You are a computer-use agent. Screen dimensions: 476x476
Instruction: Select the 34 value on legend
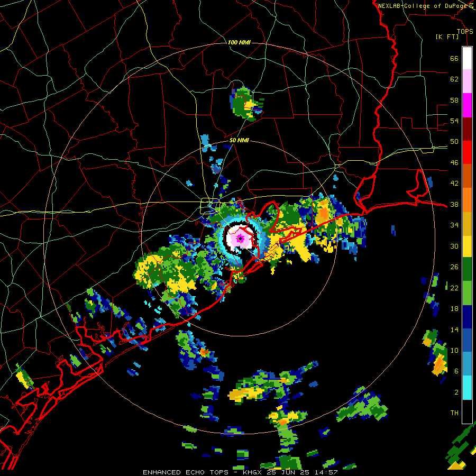(454, 225)
